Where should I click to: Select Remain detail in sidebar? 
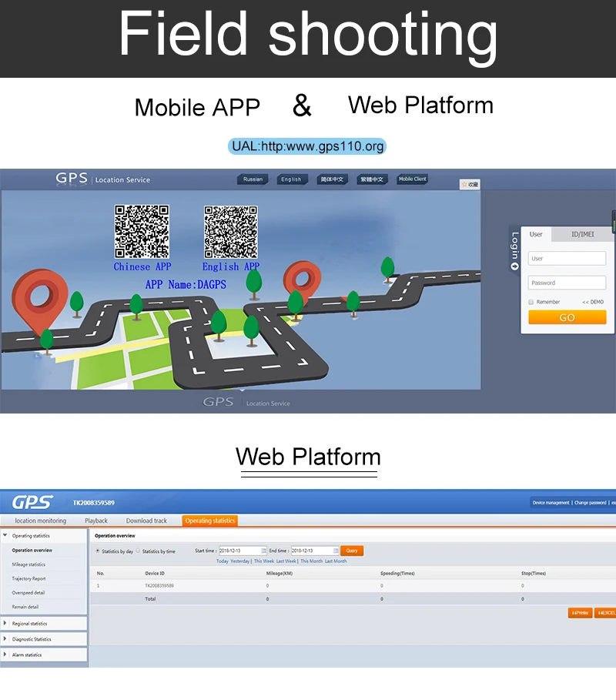click(x=25, y=607)
